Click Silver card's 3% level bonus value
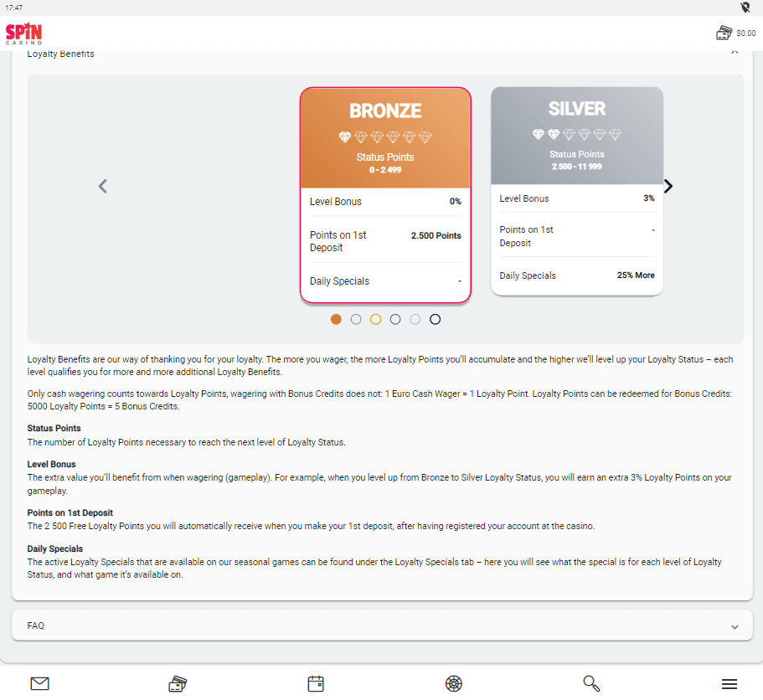The width and height of the screenshot is (763, 700). [x=648, y=198]
